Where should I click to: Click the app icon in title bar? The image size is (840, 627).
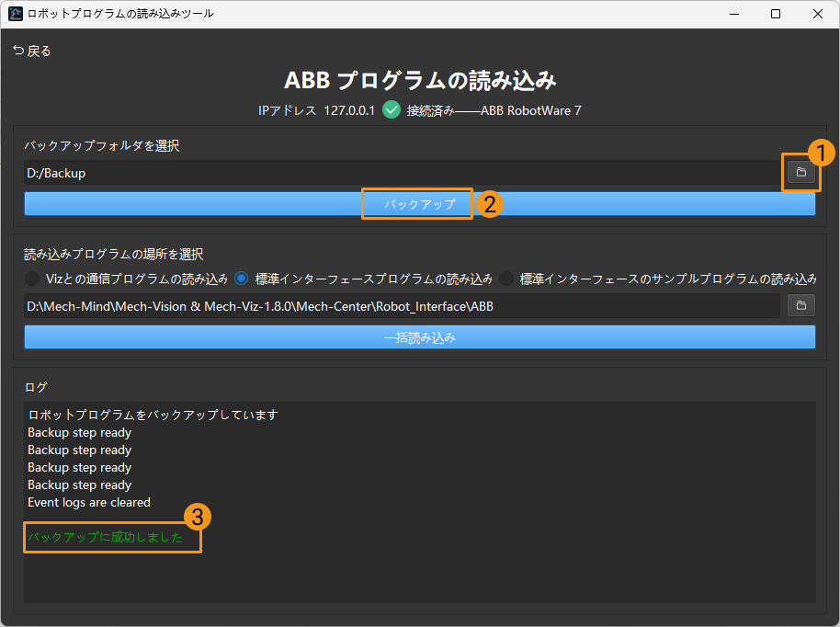[x=16, y=14]
